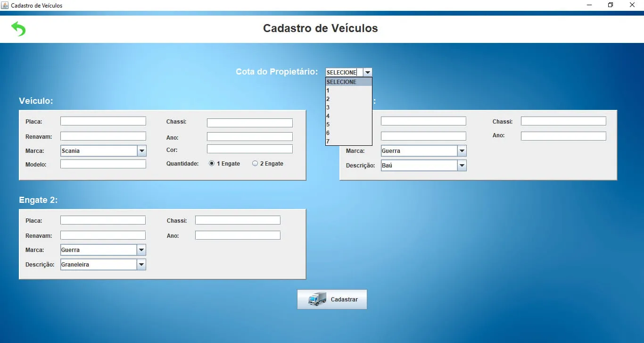Image resolution: width=644 pixels, height=343 pixels.
Task: Focus the Chassi field in the Baú panel
Action: (x=563, y=121)
